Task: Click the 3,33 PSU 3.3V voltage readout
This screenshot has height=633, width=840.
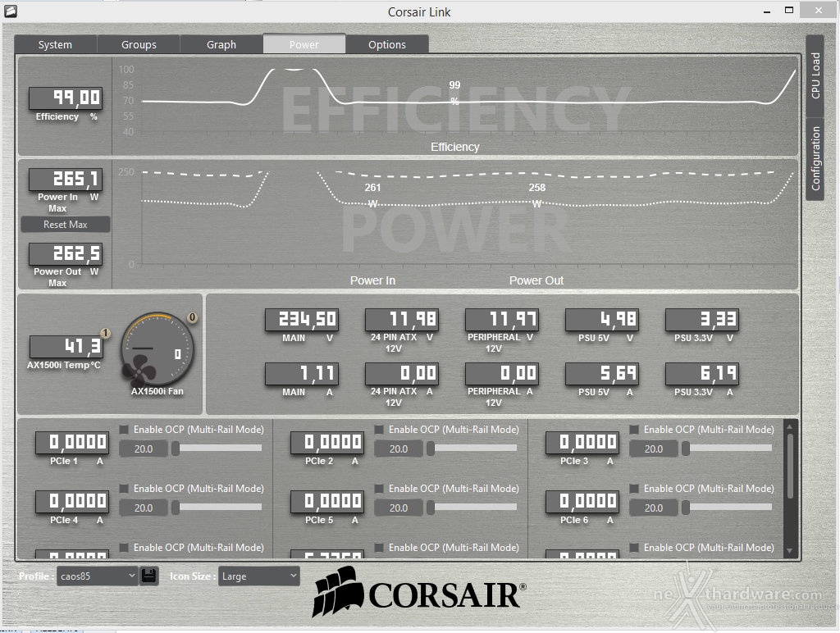Action: click(702, 320)
